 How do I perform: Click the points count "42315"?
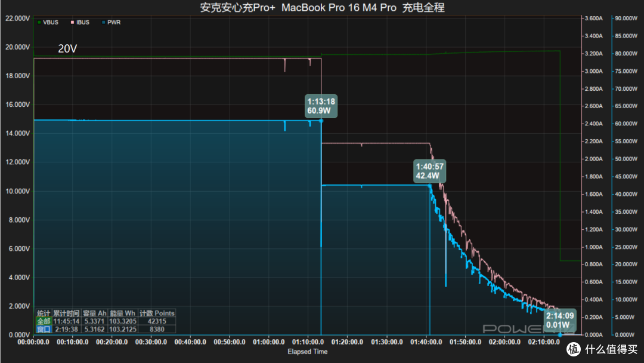click(x=157, y=321)
